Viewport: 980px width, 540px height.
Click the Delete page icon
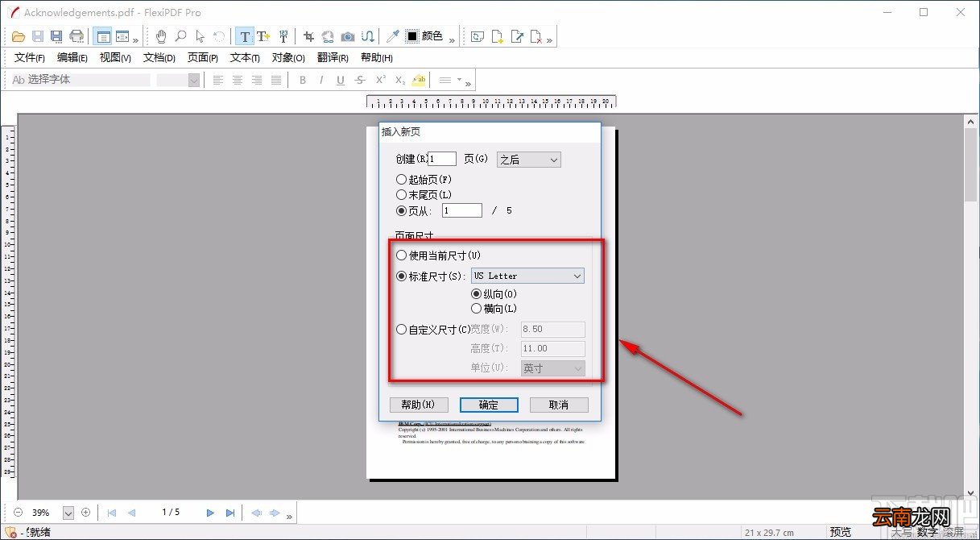pos(536,36)
